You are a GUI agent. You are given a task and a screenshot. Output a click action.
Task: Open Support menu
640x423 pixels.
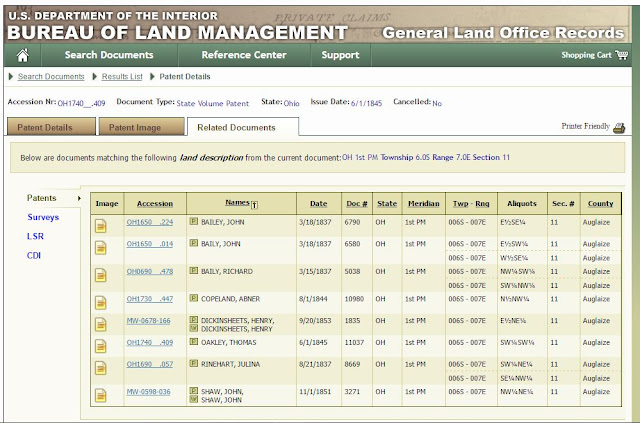[340, 55]
